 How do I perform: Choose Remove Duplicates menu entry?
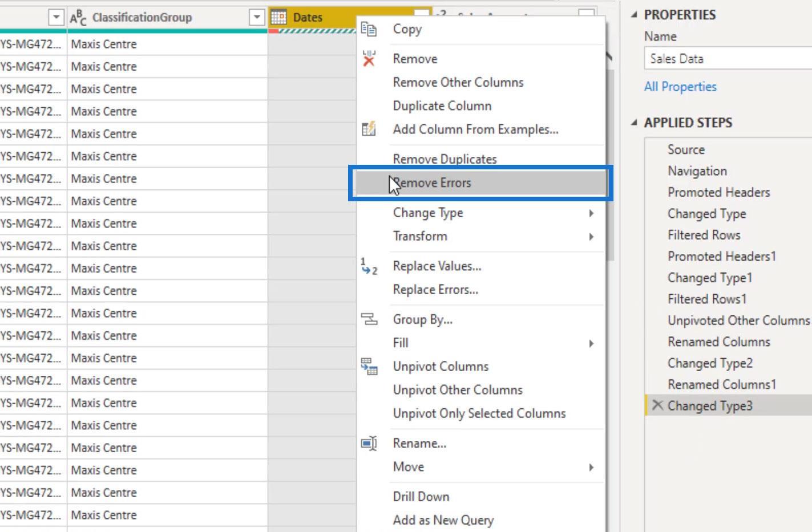pyautogui.click(x=445, y=159)
